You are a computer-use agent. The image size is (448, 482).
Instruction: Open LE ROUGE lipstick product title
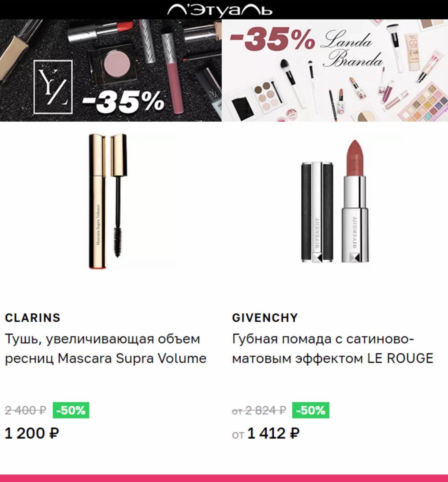tap(333, 349)
